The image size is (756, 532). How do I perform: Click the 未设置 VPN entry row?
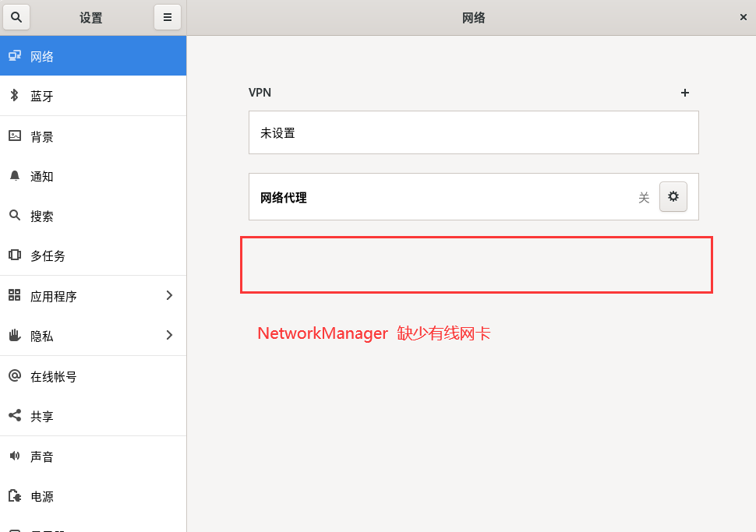click(x=472, y=132)
